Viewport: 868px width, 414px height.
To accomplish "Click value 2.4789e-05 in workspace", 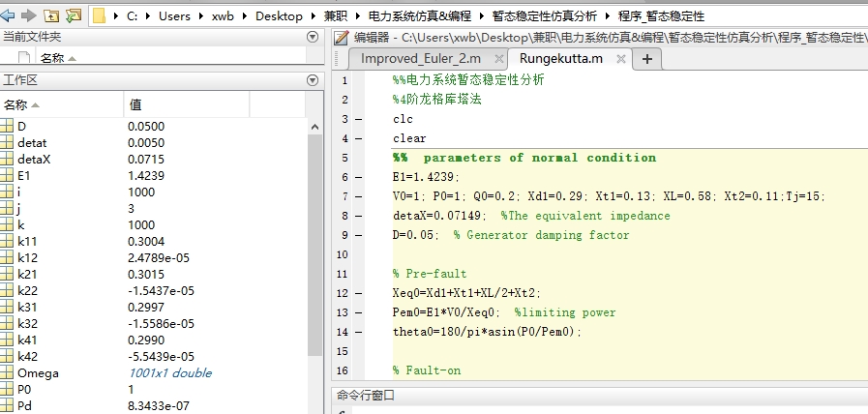I will tap(161, 258).
